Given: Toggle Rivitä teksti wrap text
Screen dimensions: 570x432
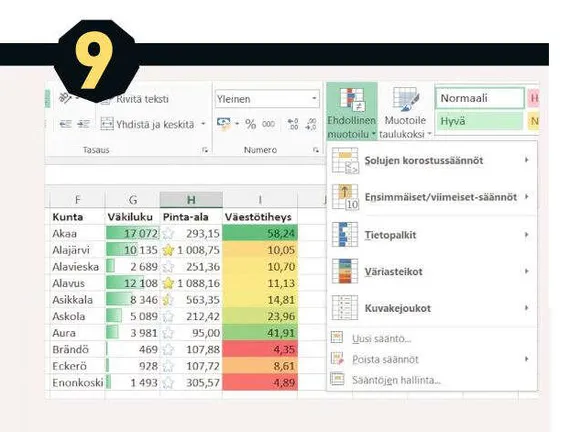Looking at the screenshot, I should 135,99.
